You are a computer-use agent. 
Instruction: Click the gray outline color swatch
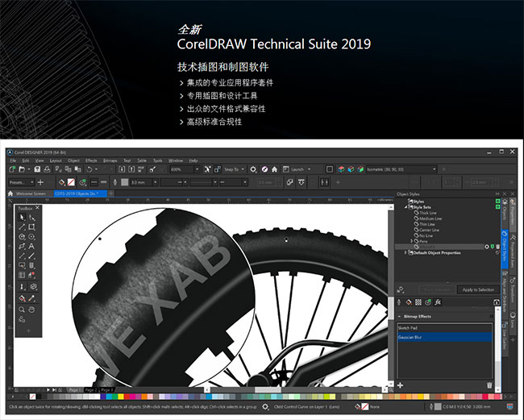coord(125,182)
